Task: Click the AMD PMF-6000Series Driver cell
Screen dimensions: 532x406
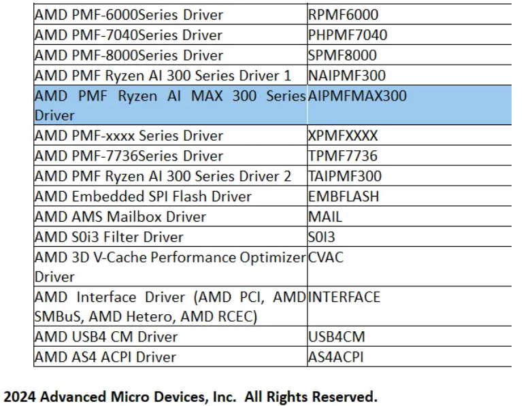Action: (129, 14)
